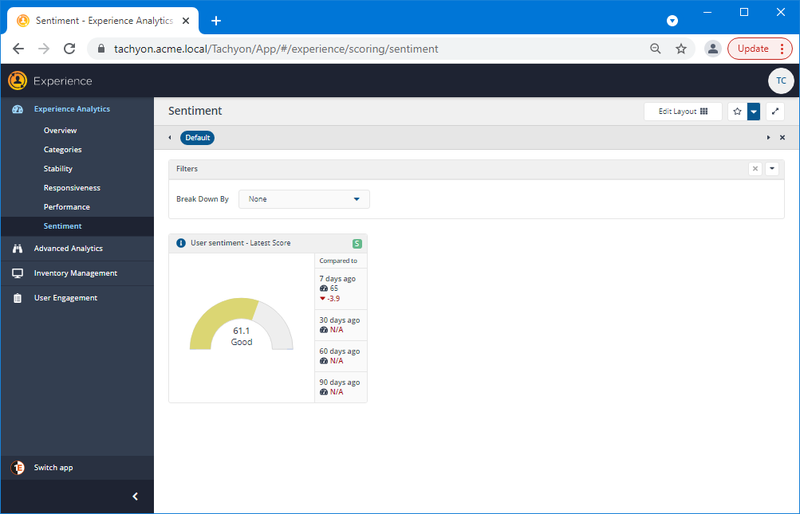800x514 pixels.
Task: Click the Switch app label
Action: click(x=54, y=468)
